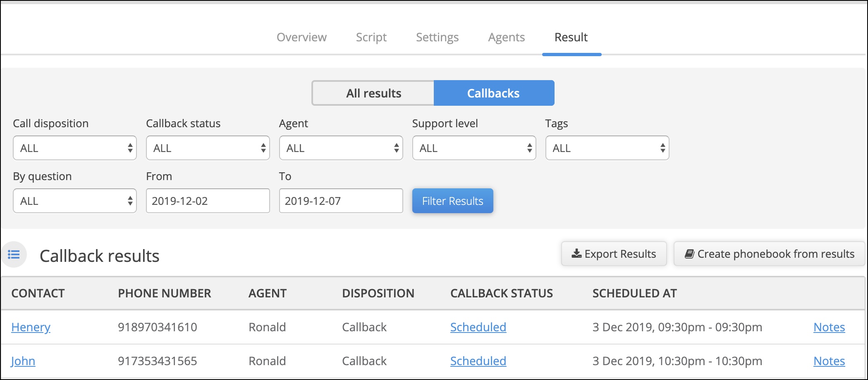Open the Settings tab
Image resolution: width=868 pixels, height=380 pixels.
coord(437,37)
